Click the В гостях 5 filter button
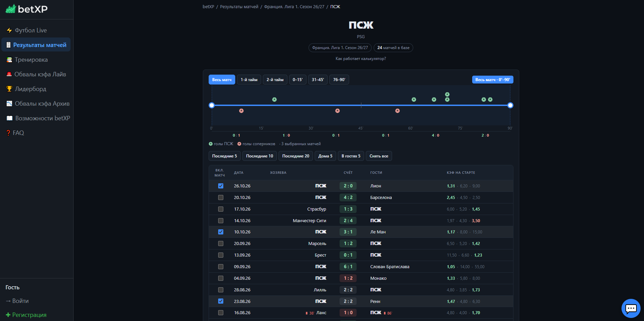644x321 pixels. (x=351, y=156)
